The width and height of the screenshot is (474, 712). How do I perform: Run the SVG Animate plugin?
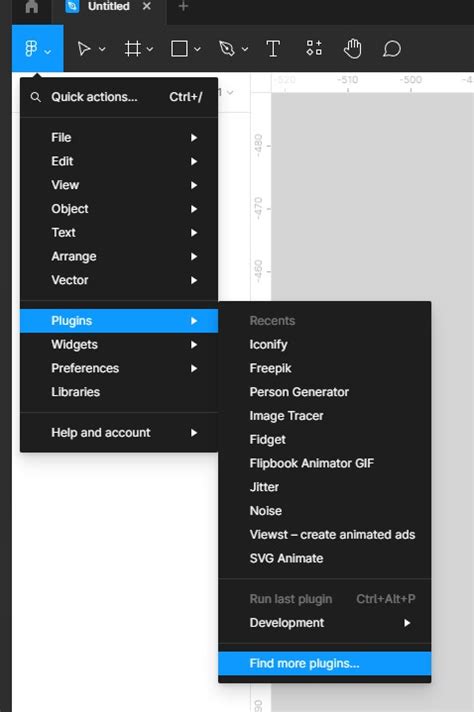[325, 559]
